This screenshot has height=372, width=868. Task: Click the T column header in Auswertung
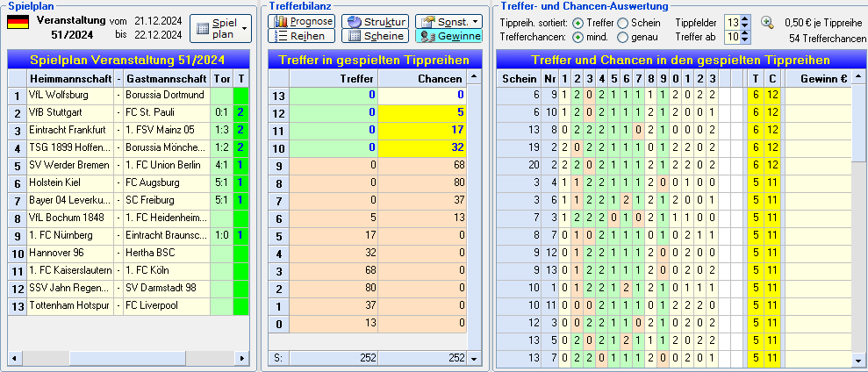point(756,79)
